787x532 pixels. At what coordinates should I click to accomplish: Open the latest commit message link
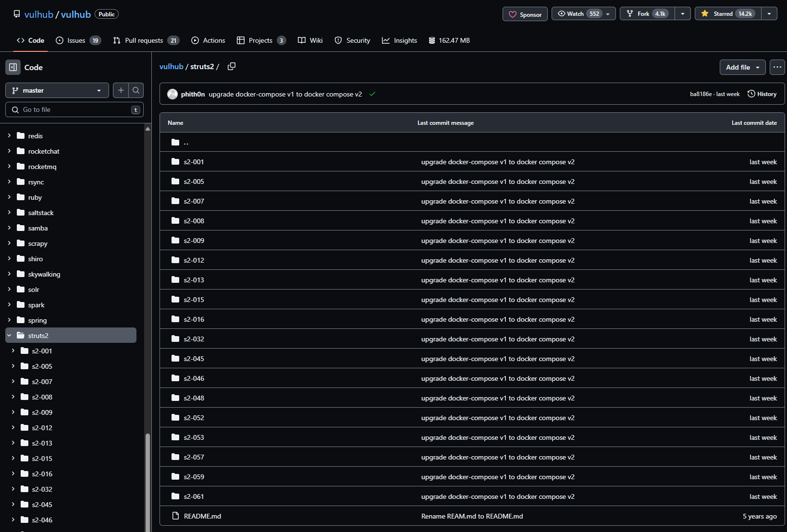point(285,94)
